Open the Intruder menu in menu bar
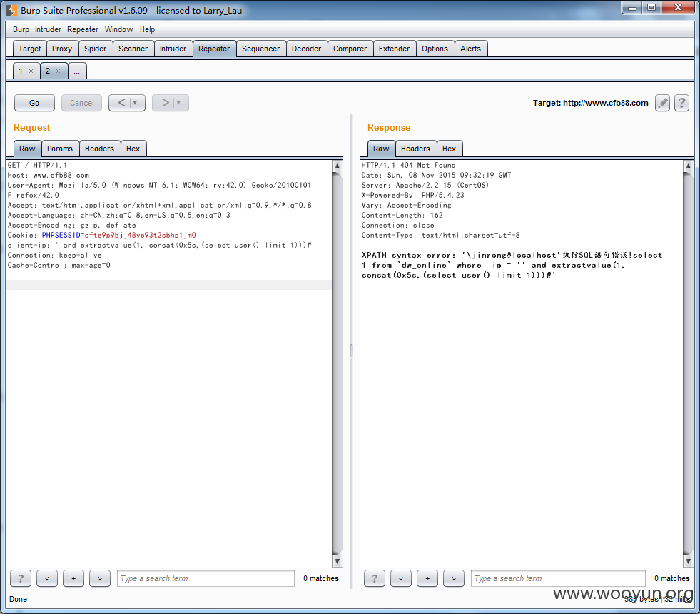This screenshot has width=700, height=614. (x=48, y=29)
